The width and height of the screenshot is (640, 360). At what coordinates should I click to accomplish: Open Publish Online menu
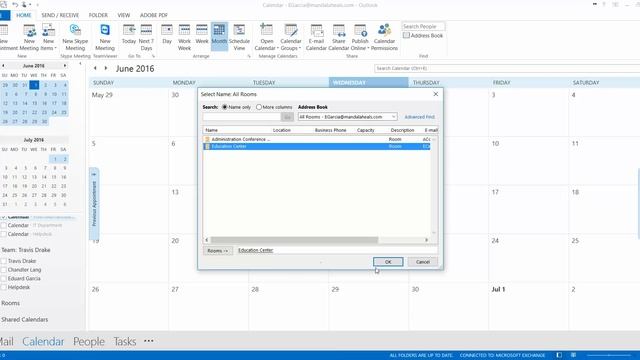(360, 37)
